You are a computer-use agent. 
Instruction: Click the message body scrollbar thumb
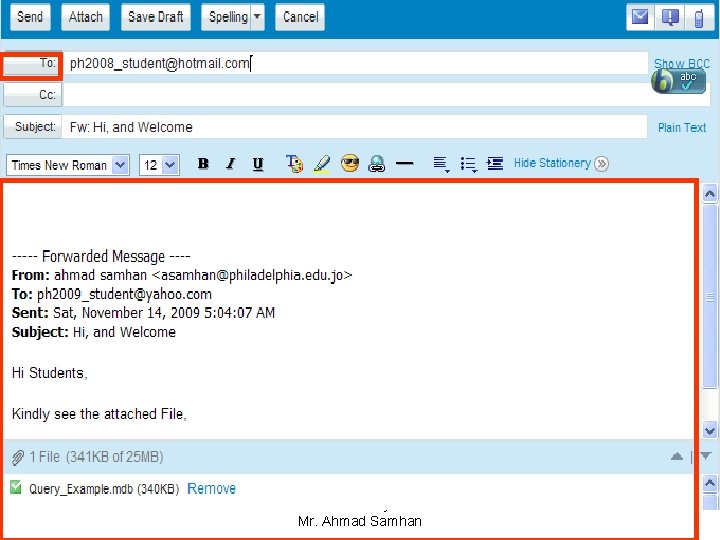pos(710,297)
